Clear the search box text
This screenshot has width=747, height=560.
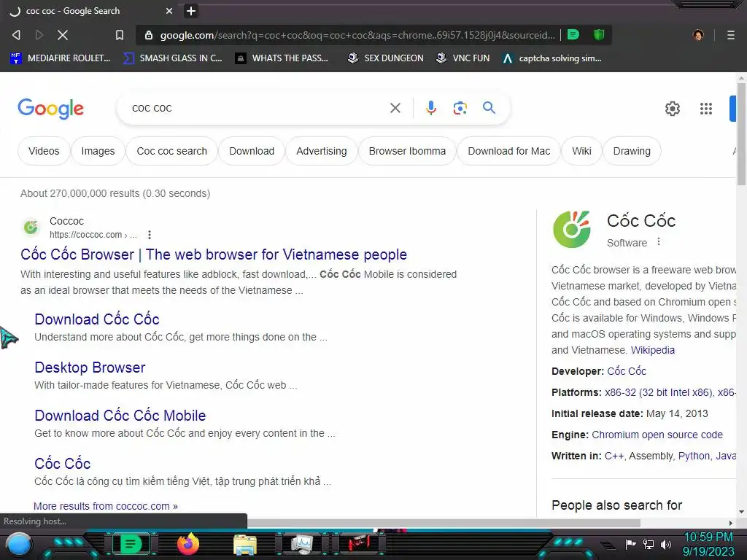[395, 108]
